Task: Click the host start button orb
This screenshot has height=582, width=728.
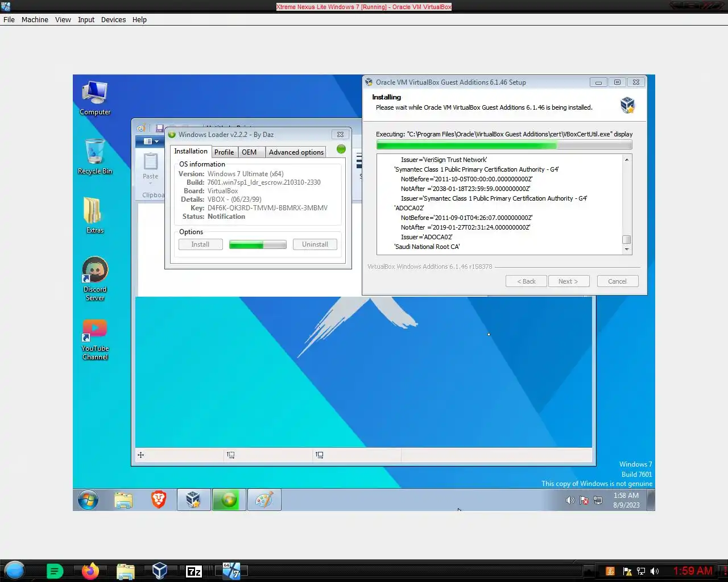Action: click(x=15, y=570)
